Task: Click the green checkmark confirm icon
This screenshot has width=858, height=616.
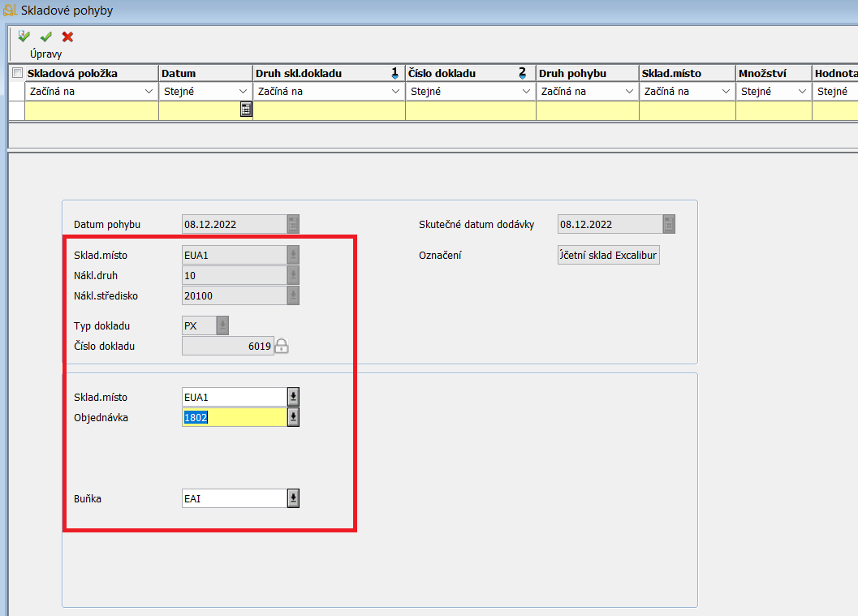Action: coord(46,37)
